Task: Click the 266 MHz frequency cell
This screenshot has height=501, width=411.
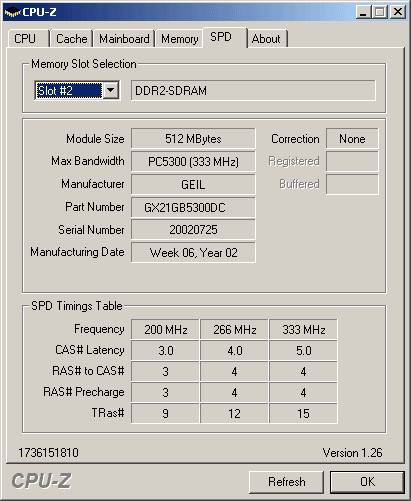Action: 234,330
